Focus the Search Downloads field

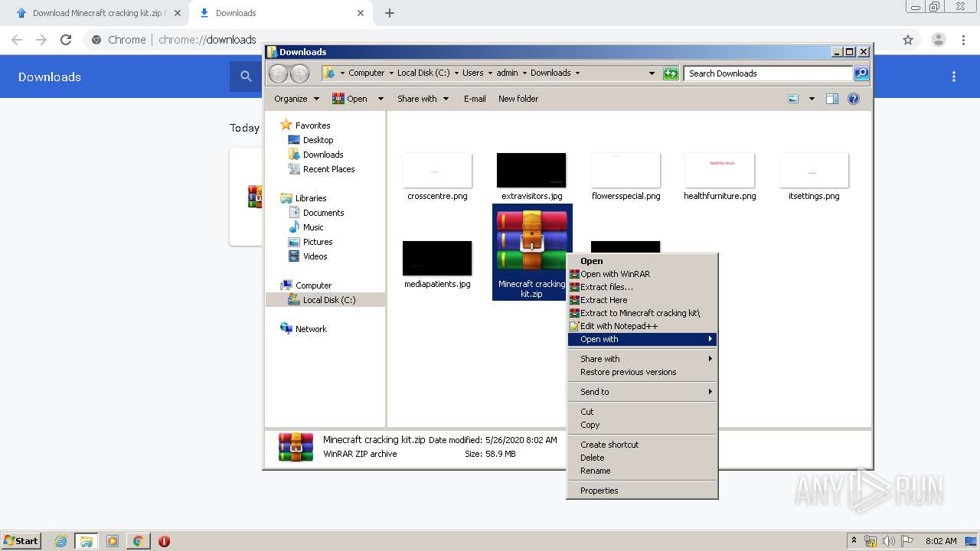point(768,73)
